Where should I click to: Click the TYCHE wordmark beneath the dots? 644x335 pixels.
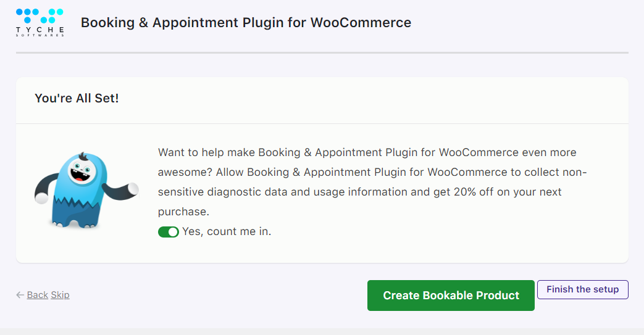click(x=40, y=30)
